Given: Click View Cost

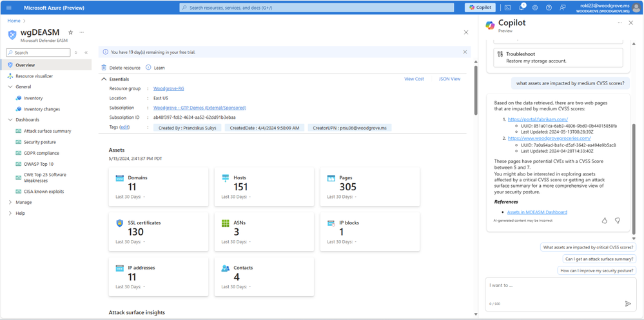Looking at the screenshot, I should tap(414, 79).
